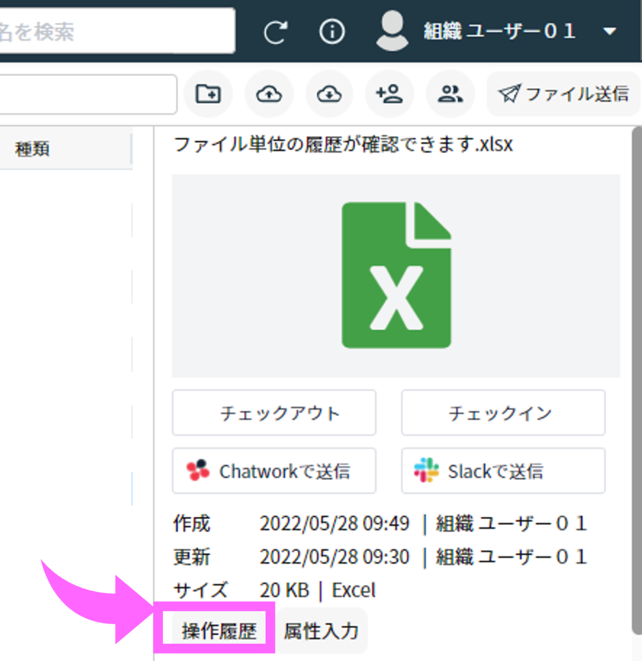The image size is (642, 672).
Task: Click the cloud upload icon
Action: pyautogui.click(x=269, y=94)
